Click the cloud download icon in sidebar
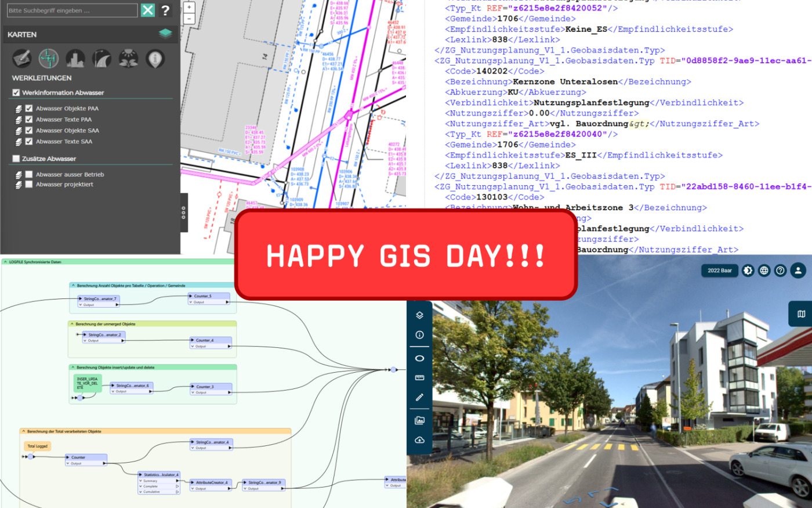The image size is (812, 508). click(x=419, y=440)
